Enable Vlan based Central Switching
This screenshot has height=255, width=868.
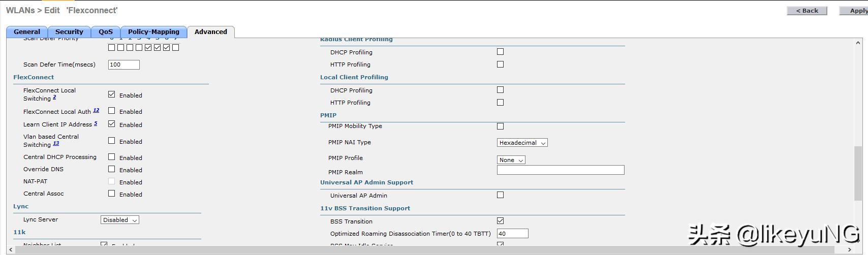point(112,141)
